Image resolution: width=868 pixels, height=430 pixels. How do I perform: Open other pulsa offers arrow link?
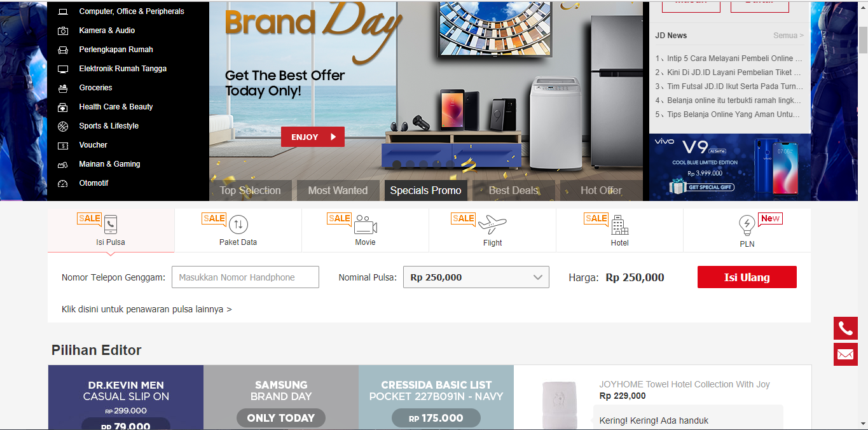pyautogui.click(x=147, y=309)
